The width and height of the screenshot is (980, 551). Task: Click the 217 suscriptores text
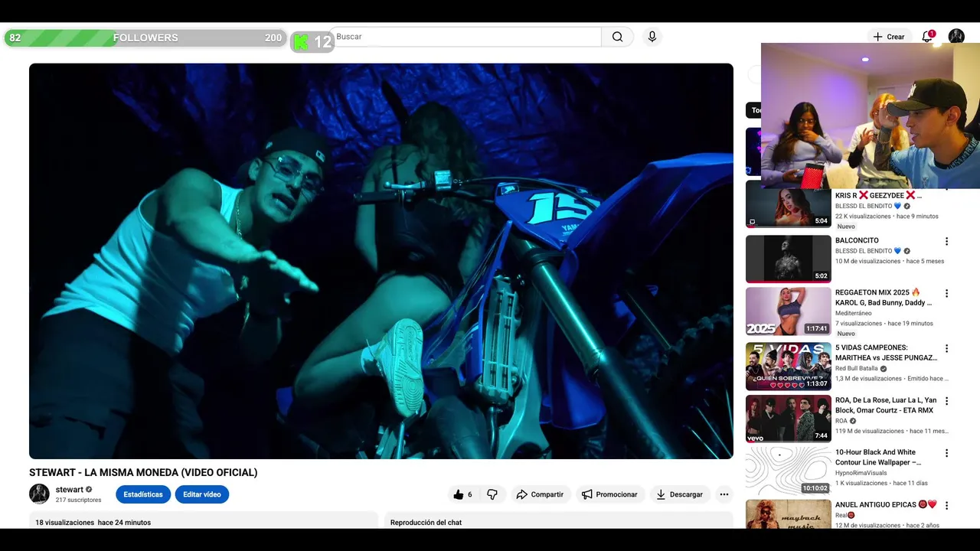click(x=78, y=500)
